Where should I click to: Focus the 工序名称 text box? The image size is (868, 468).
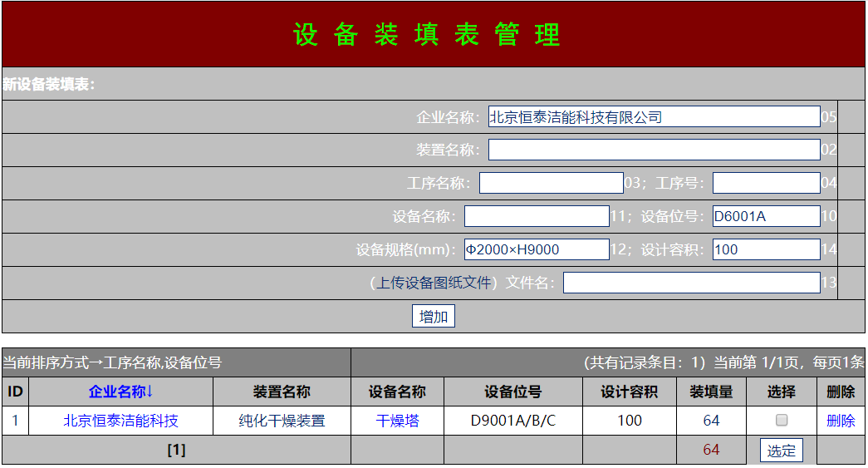coord(551,183)
